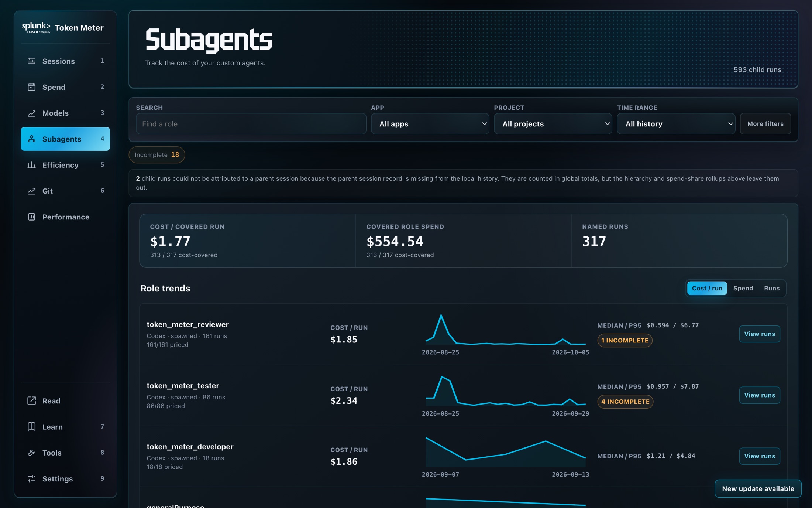
Task: Click the chevron in the Time Range selector
Action: (x=730, y=124)
